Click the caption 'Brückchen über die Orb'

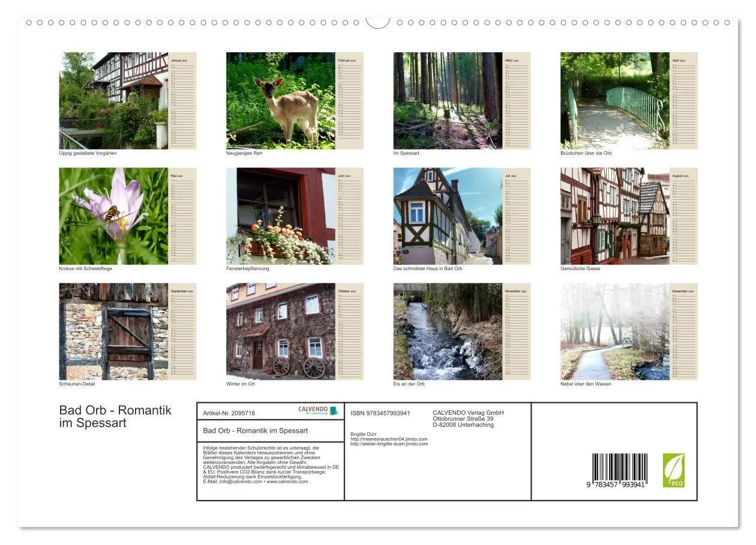click(586, 153)
